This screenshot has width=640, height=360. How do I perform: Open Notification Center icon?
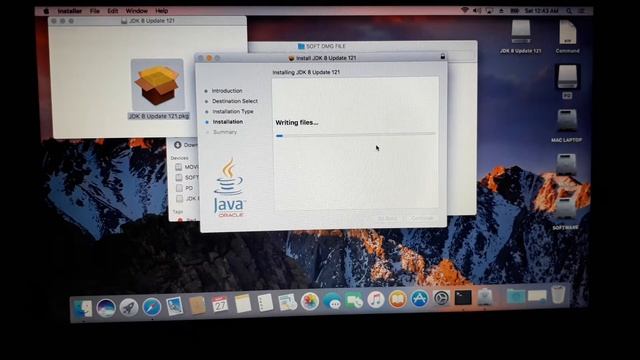(582, 11)
